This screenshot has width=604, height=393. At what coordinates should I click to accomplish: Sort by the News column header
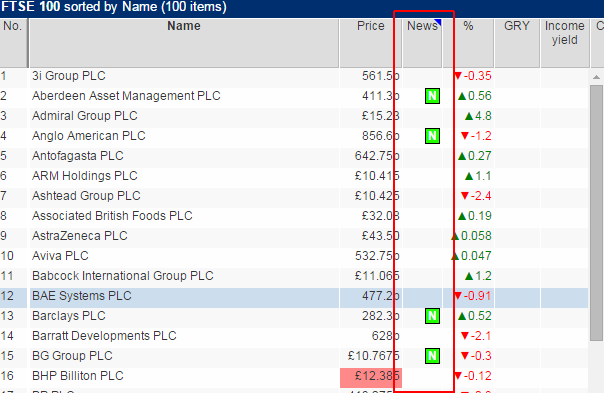pyautogui.click(x=422, y=43)
